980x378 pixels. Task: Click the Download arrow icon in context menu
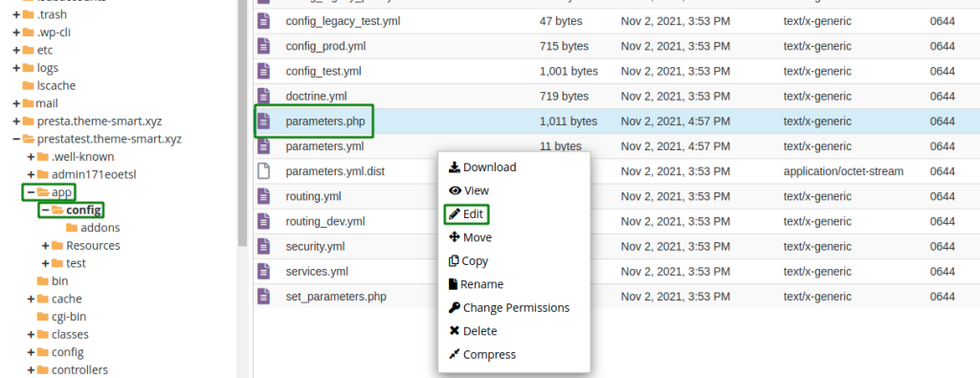(455, 167)
